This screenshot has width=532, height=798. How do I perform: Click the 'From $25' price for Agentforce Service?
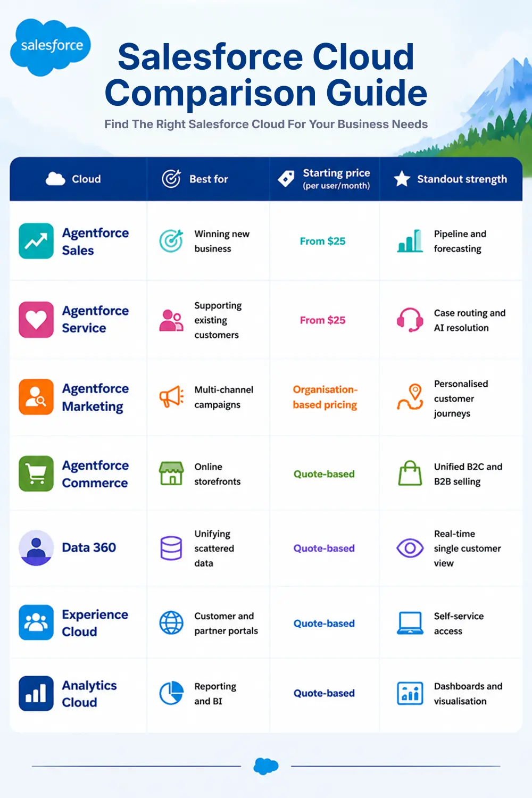point(322,320)
